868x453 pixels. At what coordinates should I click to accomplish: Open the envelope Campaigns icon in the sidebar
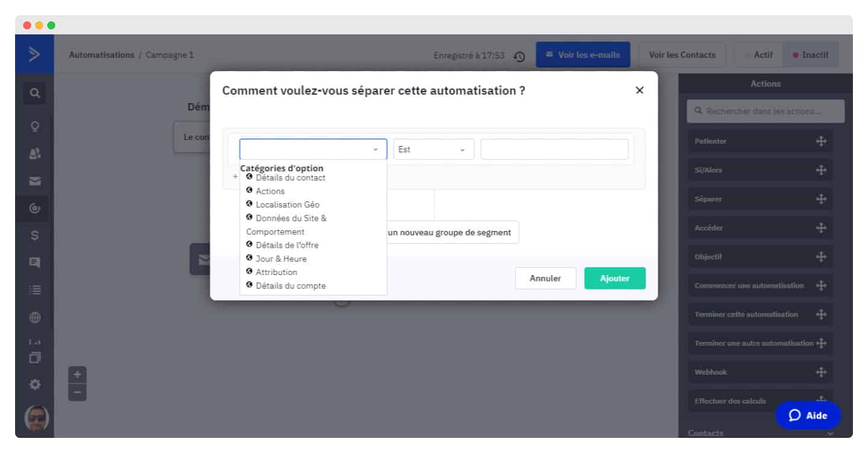click(35, 181)
